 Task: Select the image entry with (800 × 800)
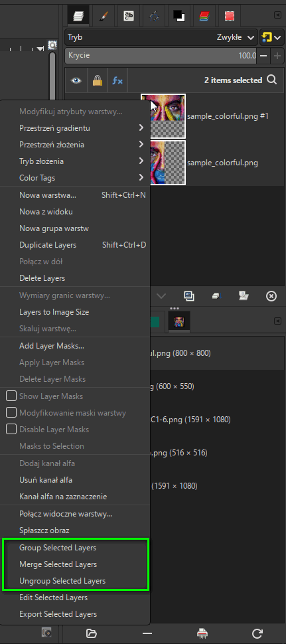pos(216,353)
